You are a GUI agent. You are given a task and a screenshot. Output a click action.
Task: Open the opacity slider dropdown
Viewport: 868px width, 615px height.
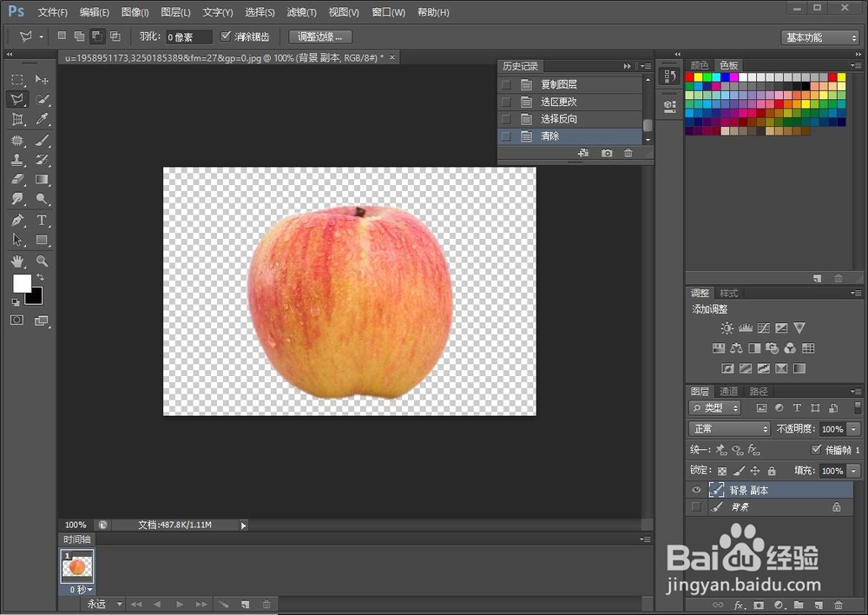point(854,429)
